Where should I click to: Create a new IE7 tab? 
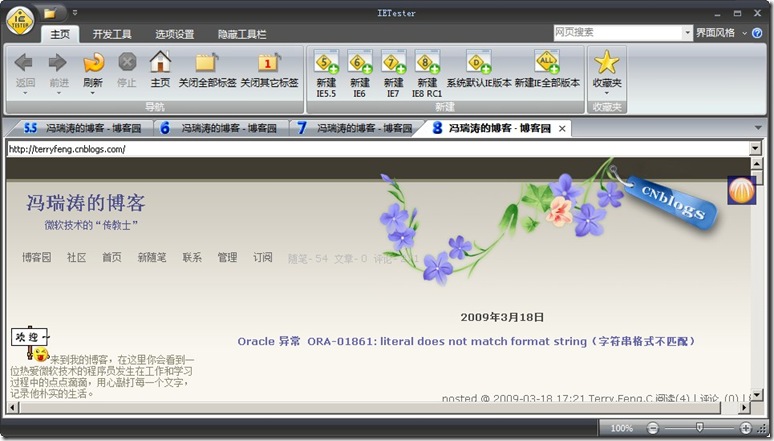[393, 73]
